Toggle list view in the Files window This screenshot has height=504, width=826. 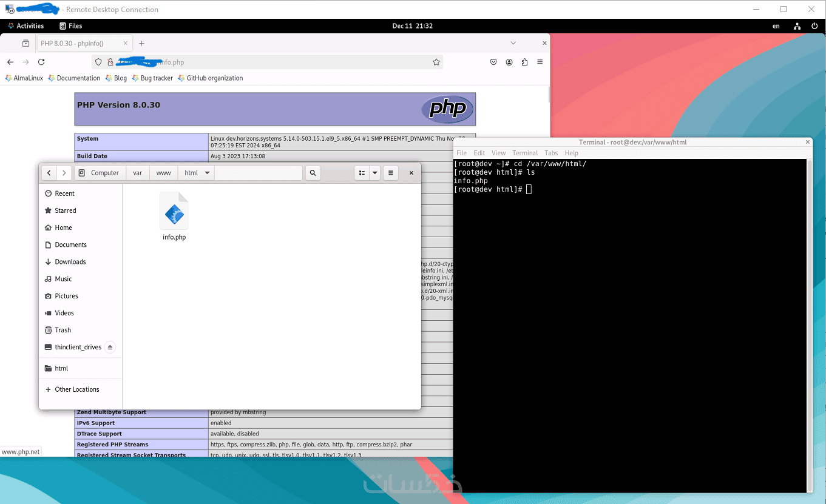tap(362, 173)
